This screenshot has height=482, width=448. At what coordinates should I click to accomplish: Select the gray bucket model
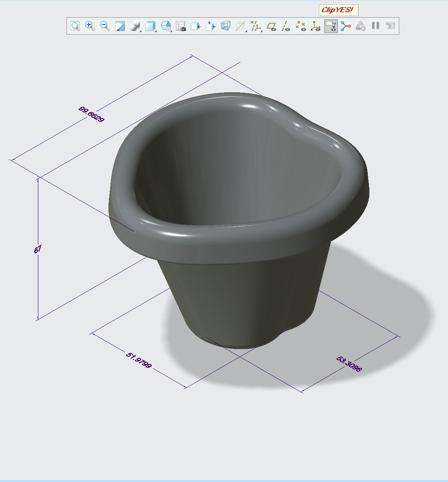click(x=239, y=221)
